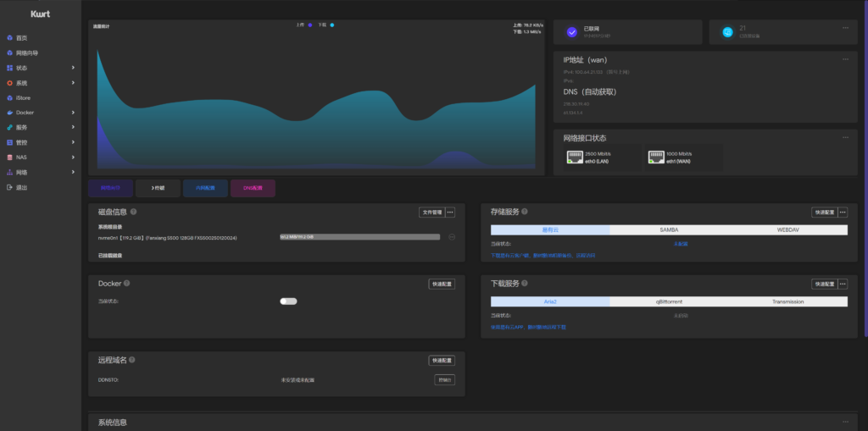Open the 存储服务 ellipsis dropdown
Viewport: 868px width, 431px height.
point(843,212)
